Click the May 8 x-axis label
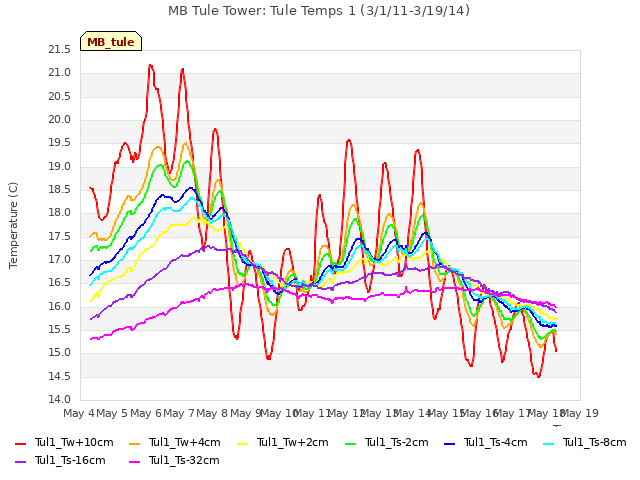Viewport: 640px width, 480px height. tap(212, 413)
